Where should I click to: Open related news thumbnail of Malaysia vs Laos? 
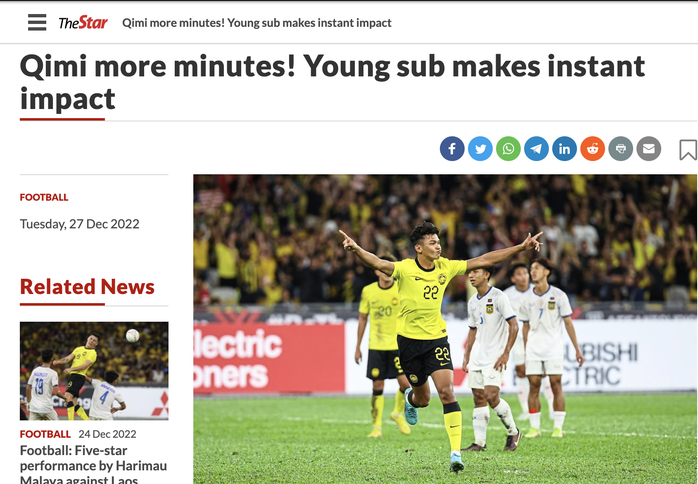tap(94, 371)
